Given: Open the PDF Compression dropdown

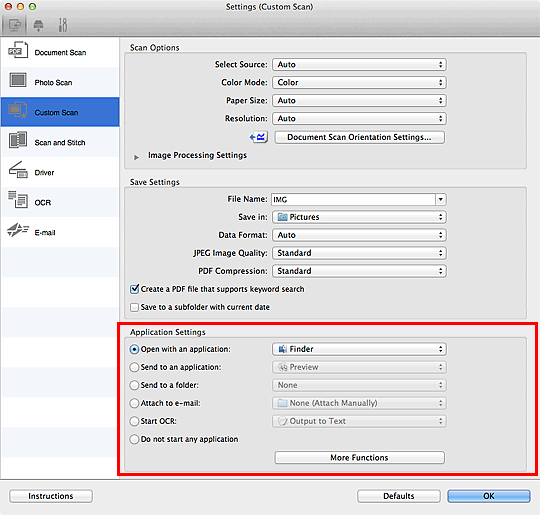Looking at the screenshot, I should click(x=359, y=271).
